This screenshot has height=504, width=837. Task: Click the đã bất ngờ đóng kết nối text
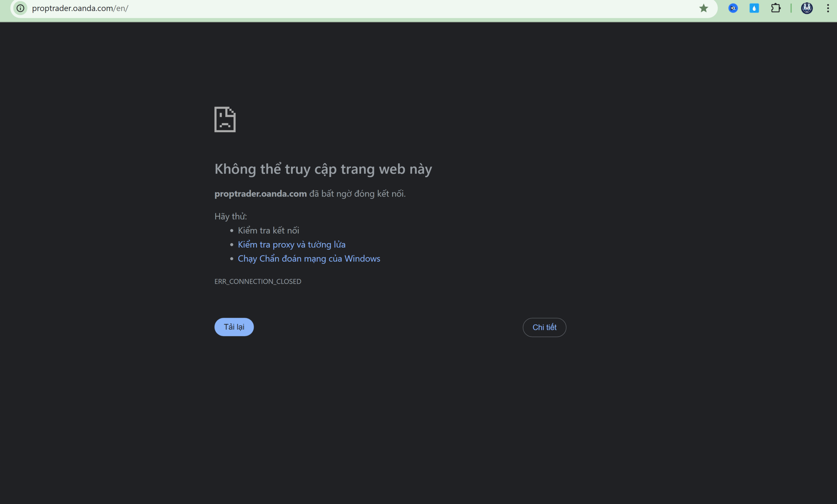pos(357,193)
